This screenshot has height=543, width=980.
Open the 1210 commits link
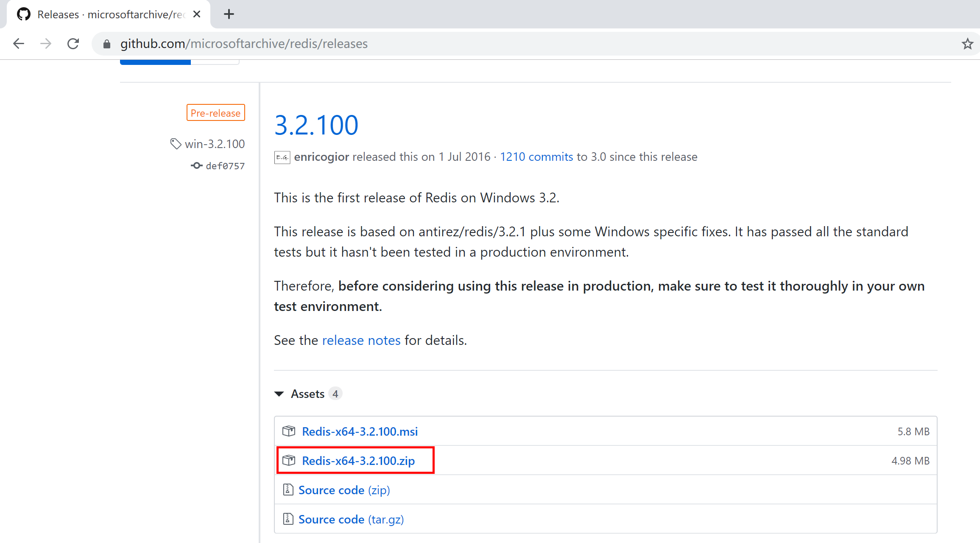[536, 157]
